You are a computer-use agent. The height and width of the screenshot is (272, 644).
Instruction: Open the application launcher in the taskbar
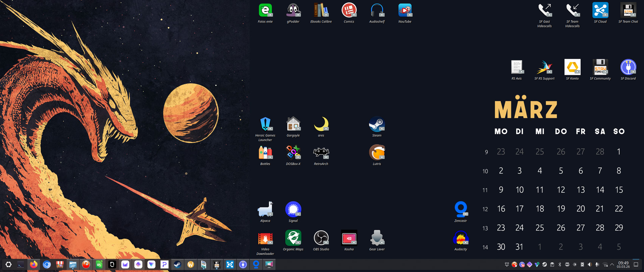8,265
